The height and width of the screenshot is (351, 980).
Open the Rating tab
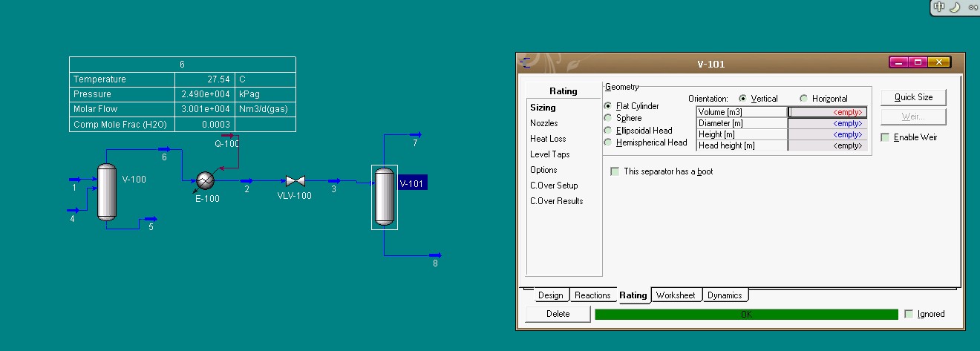[x=633, y=295]
